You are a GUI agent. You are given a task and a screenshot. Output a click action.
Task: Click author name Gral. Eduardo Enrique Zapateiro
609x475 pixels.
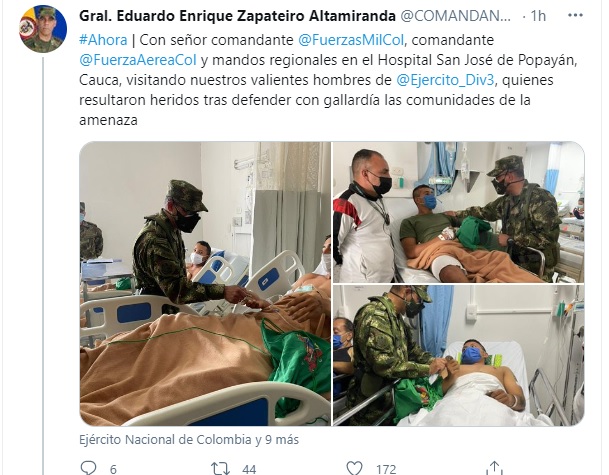click(x=237, y=16)
